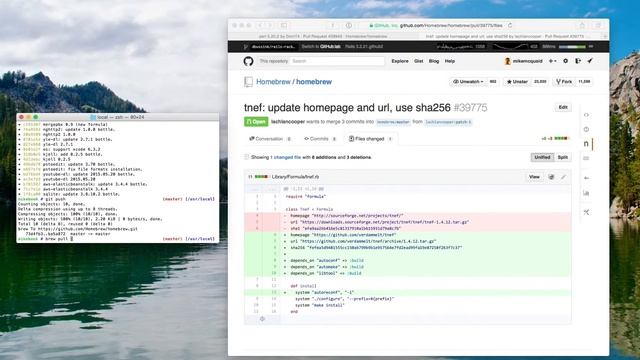Click the repository book icon beside Homebrew

coord(248,82)
